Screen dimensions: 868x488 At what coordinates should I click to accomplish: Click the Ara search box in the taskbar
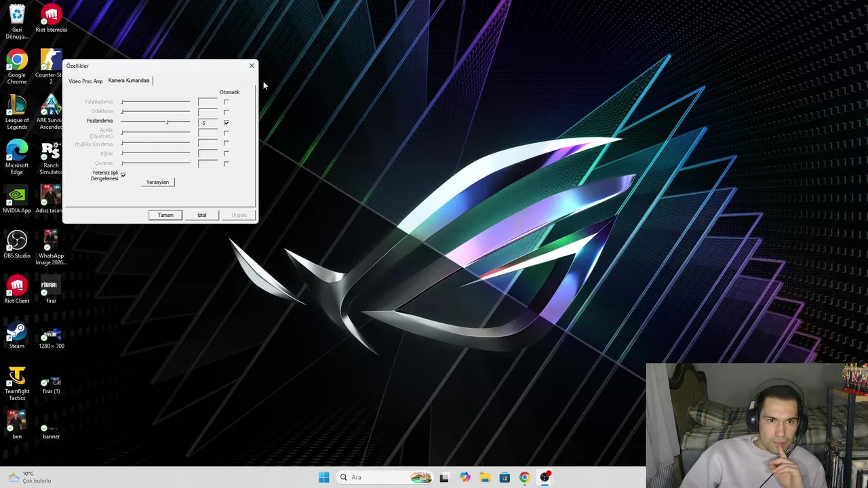click(384, 477)
